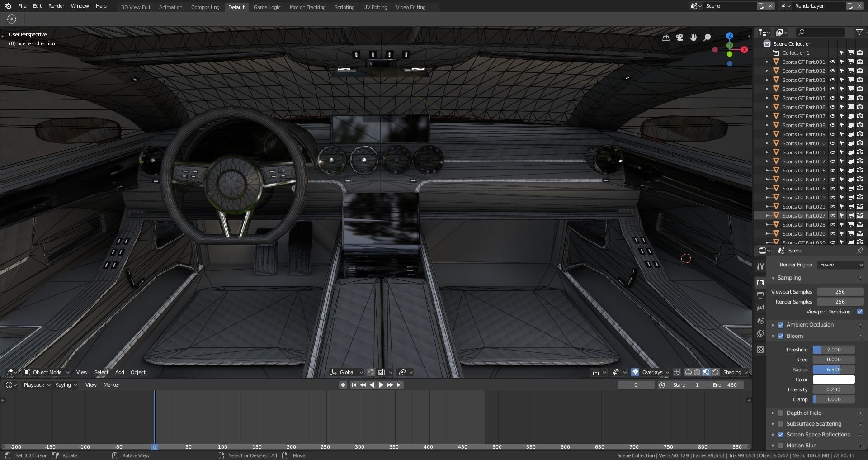Toggle timeline auto keying record button
Viewport: 868px width, 460px height.
[343, 385]
